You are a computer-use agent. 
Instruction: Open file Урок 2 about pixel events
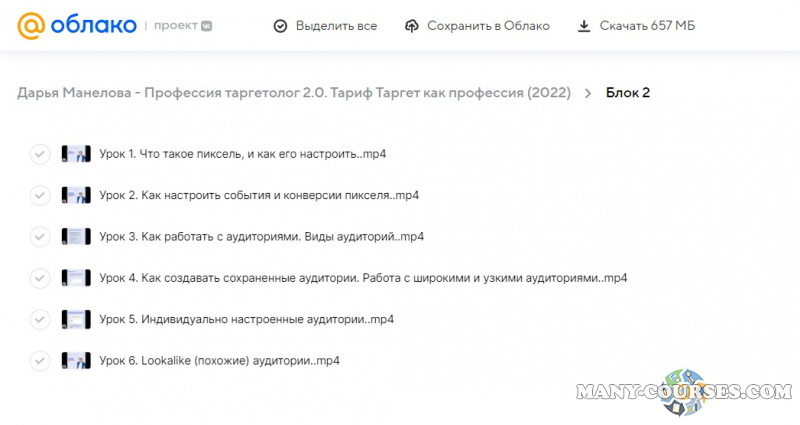point(259,195)
